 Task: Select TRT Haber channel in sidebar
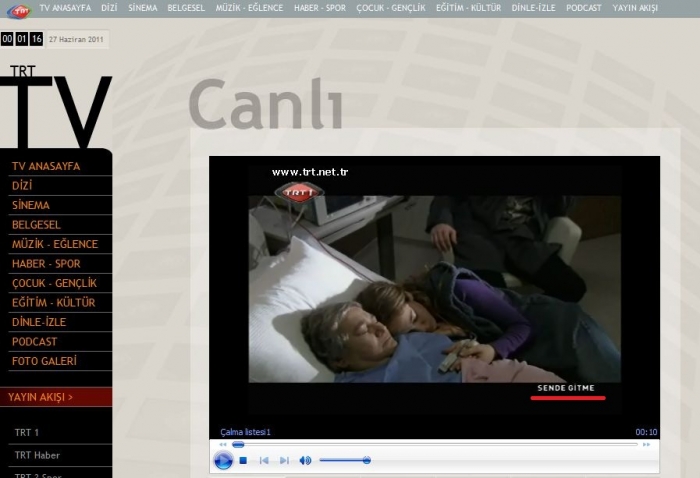click(x=37, y=455)
